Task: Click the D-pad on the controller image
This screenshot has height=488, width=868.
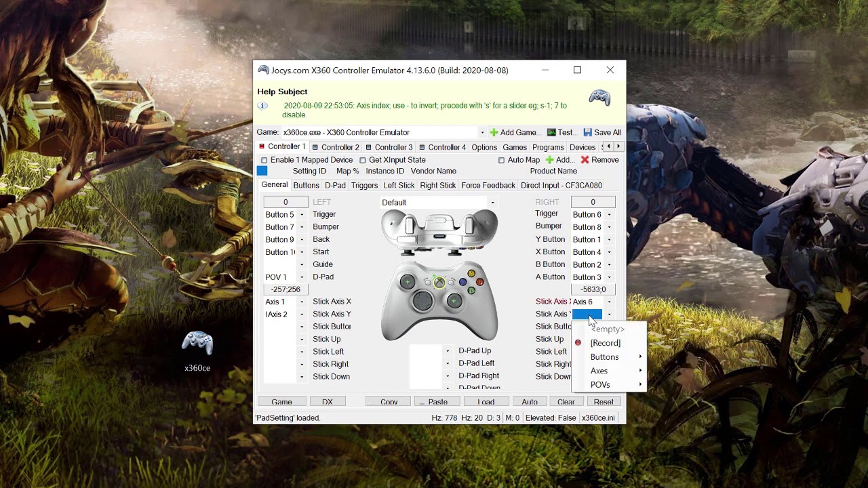Action: 422,300
